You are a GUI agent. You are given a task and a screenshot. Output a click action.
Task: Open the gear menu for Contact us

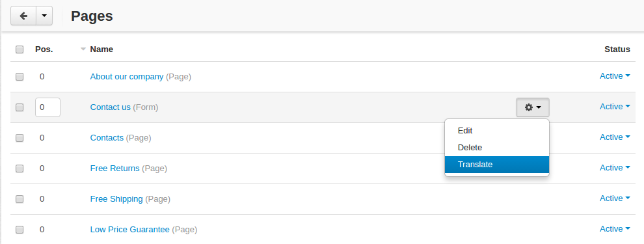[x=532, y=107]
